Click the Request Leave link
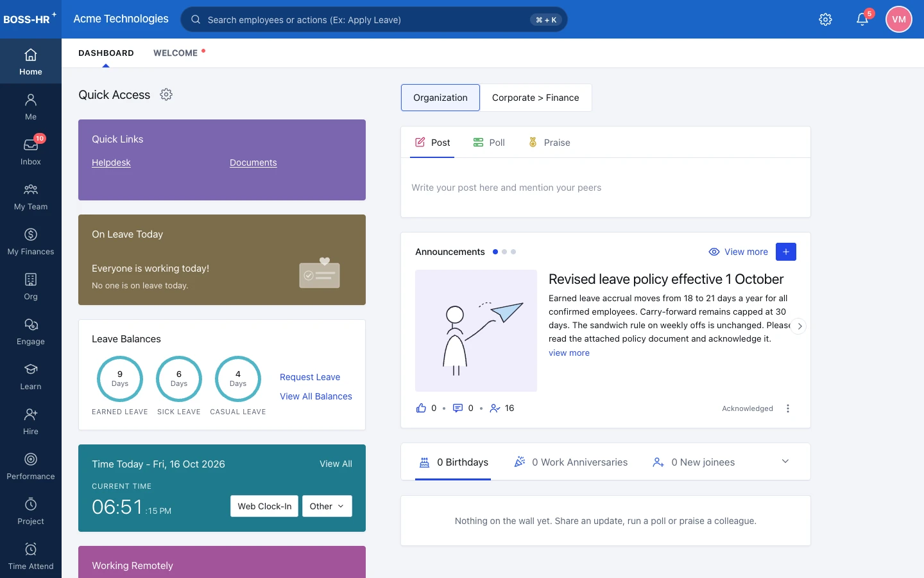This screenshot has width=924, height=578. point(310,377)
